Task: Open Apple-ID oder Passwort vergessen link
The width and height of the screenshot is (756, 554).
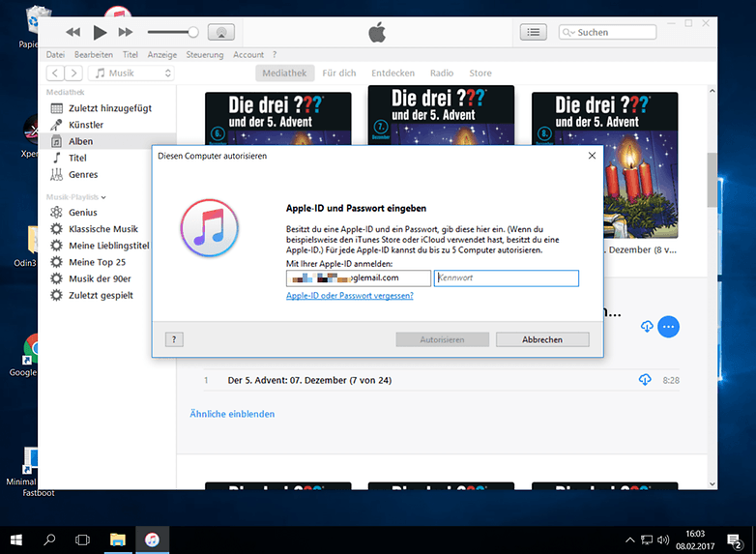Action: click(350, 296)
